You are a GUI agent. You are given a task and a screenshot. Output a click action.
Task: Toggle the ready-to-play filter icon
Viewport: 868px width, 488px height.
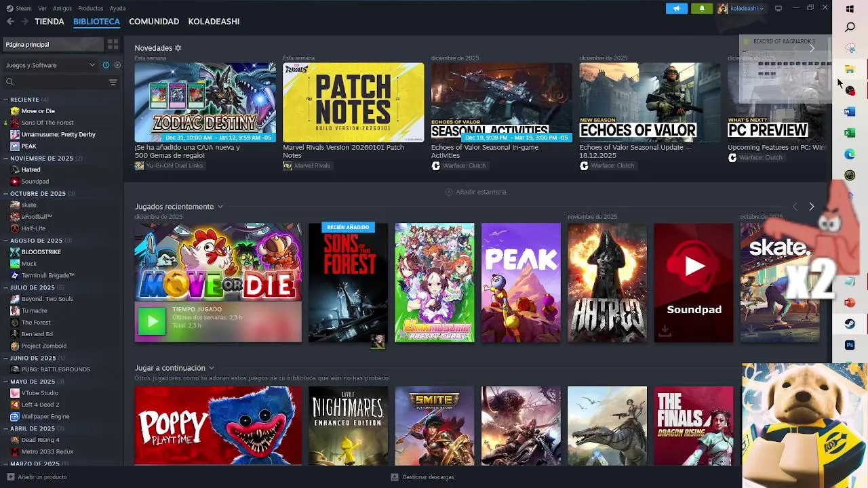click(117, 65)
